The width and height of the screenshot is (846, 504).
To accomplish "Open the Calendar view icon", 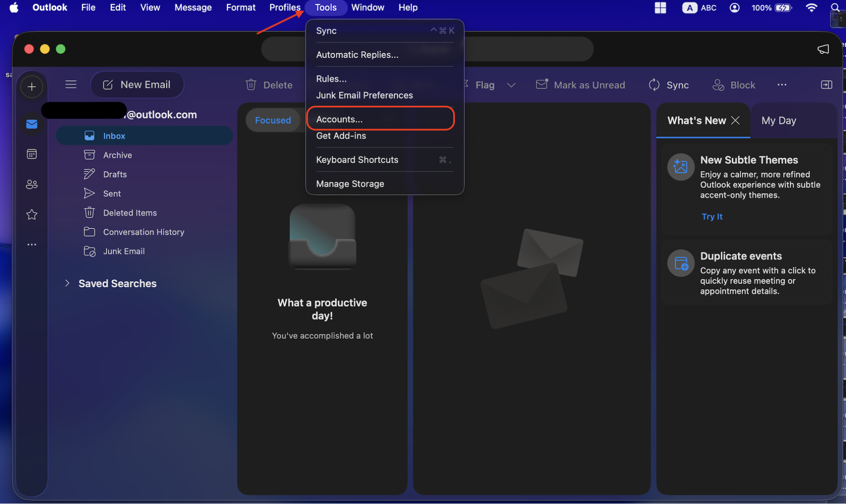I will (32, 154).
